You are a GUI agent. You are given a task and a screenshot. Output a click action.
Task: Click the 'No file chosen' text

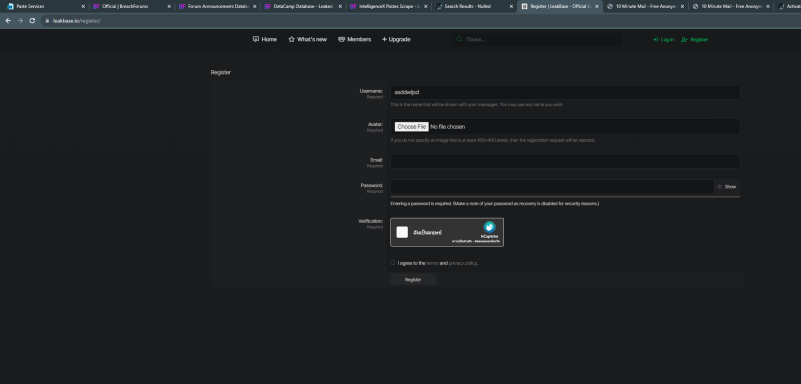click(447, 127)
